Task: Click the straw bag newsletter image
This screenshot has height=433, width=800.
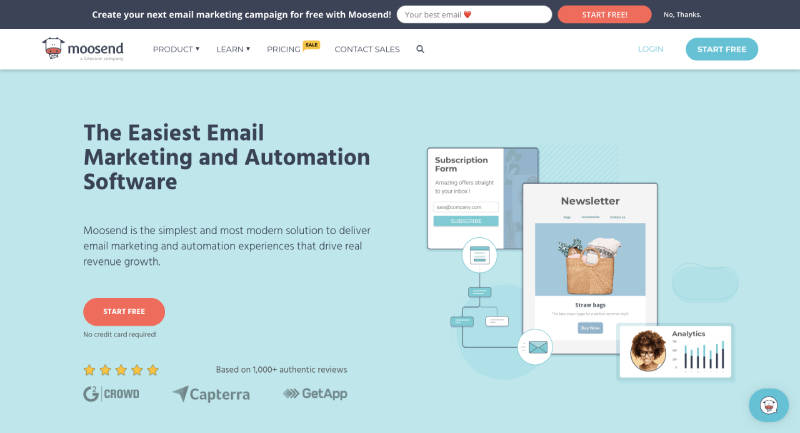Action: (590, 260)
